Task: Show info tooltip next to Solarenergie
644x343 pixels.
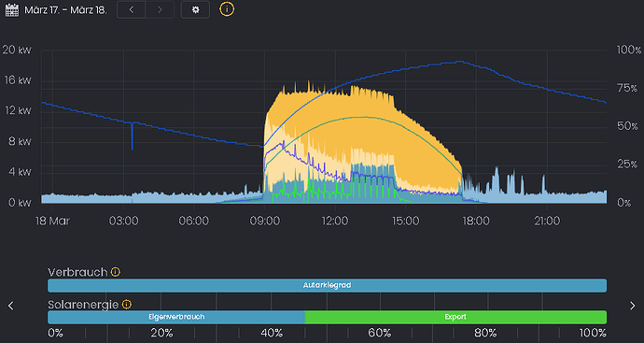Action: (127, 305)
